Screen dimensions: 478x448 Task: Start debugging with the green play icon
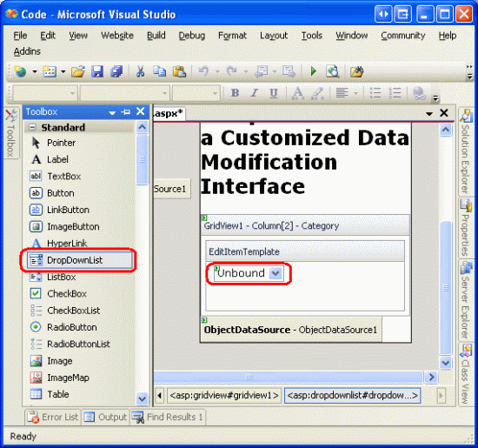tap(313, 71)
